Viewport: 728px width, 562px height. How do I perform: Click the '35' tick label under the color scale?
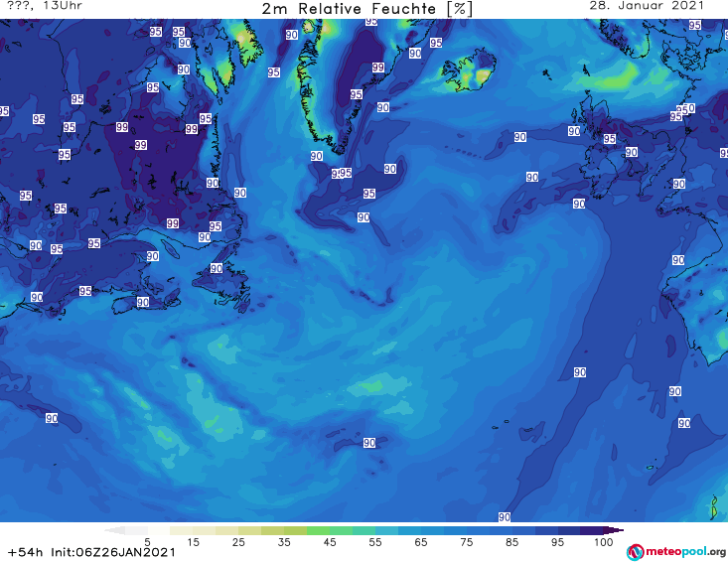284,542
